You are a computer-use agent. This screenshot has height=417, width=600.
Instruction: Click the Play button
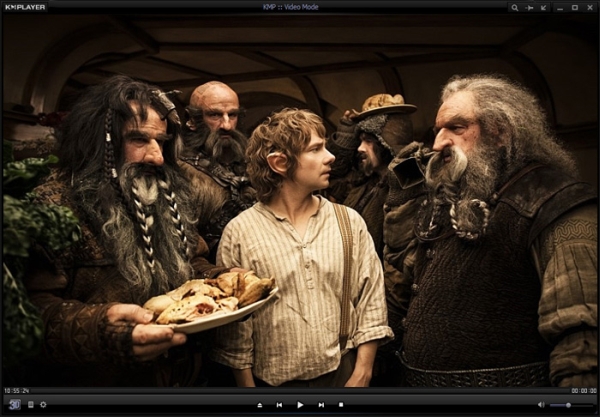click(x=299, y=405)
